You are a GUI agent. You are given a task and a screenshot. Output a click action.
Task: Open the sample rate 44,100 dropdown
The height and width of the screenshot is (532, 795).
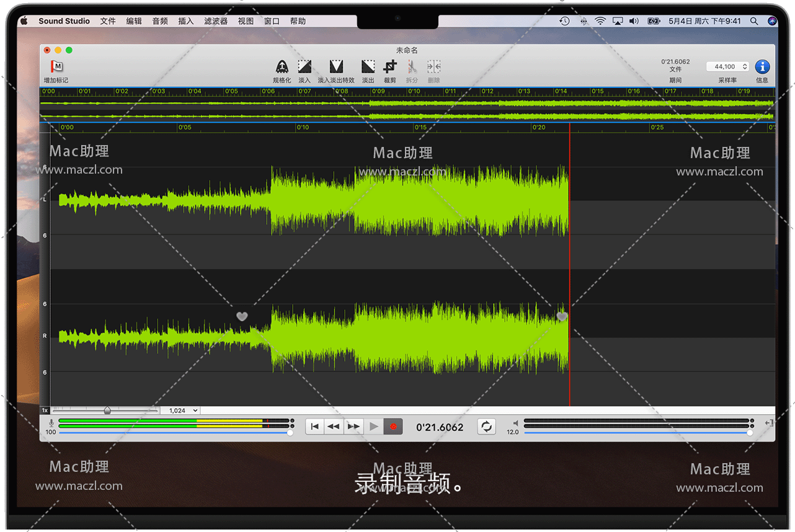pos(728,66)
